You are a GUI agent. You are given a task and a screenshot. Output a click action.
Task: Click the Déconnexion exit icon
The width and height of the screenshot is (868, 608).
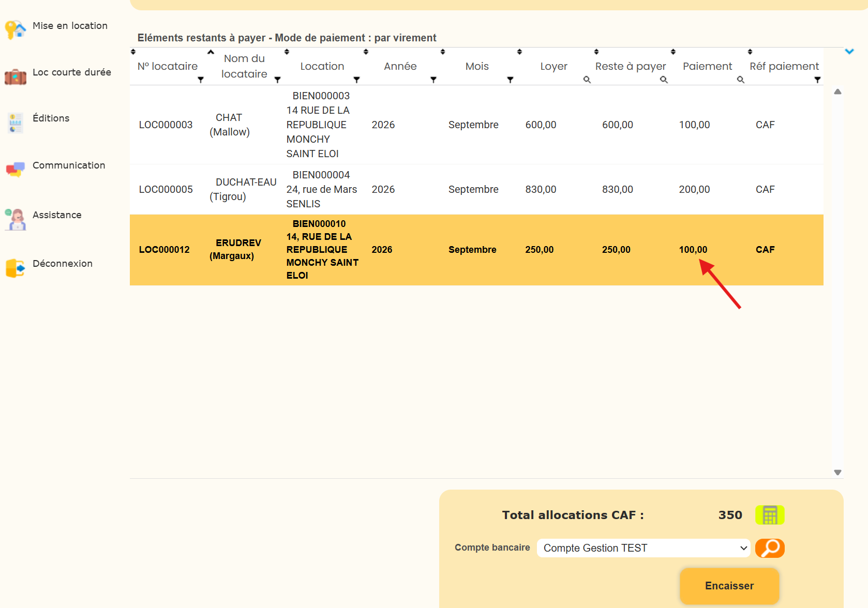click(15, 268)
